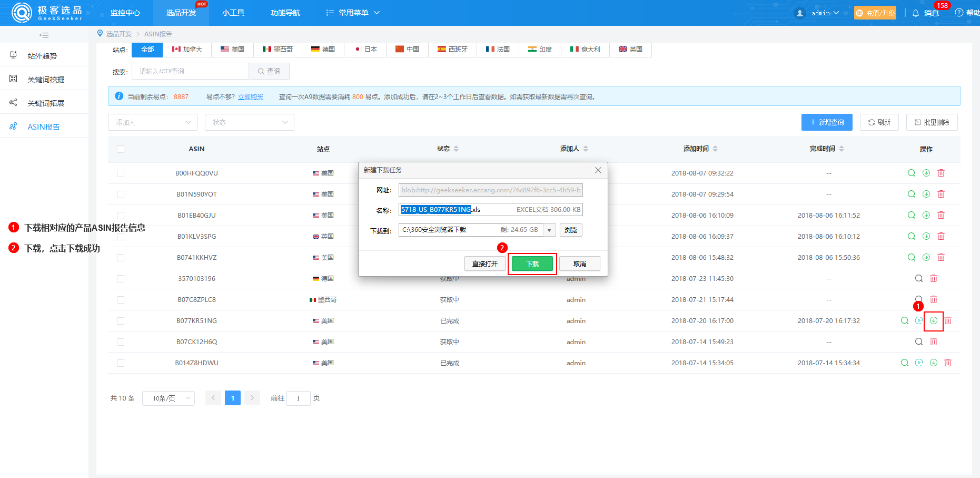Click the file name field in dialog
This screenshot has width=980, height=478.
pos(491,210)
